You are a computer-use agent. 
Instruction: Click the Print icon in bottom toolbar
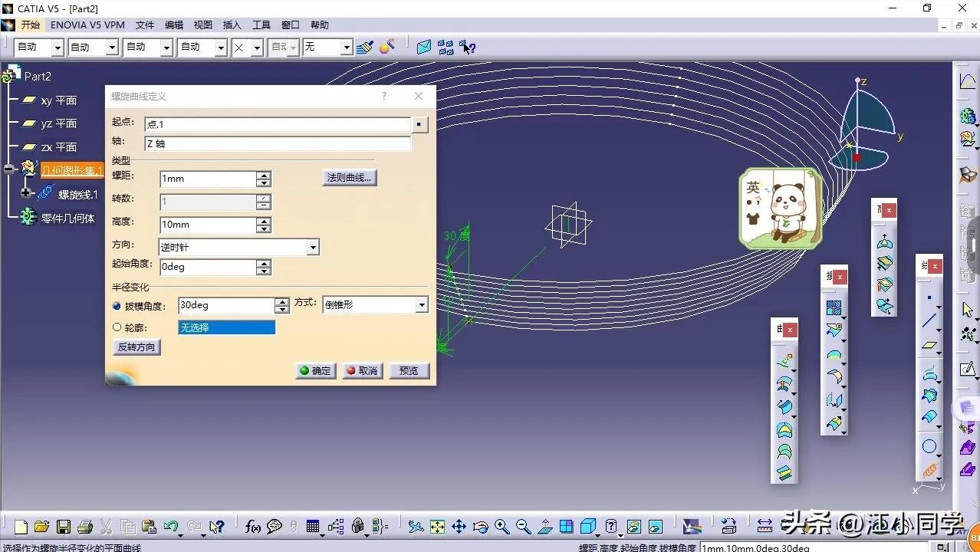pos(84,527)
